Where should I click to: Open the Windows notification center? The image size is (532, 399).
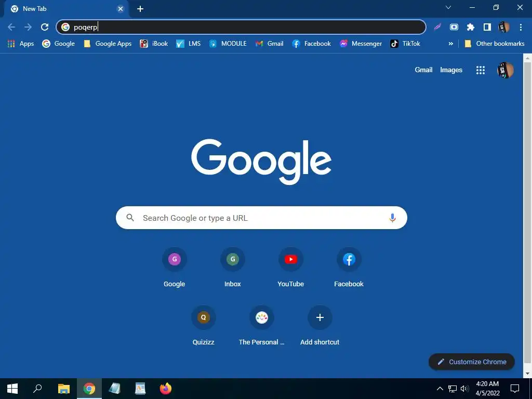[x=515, y=389]
